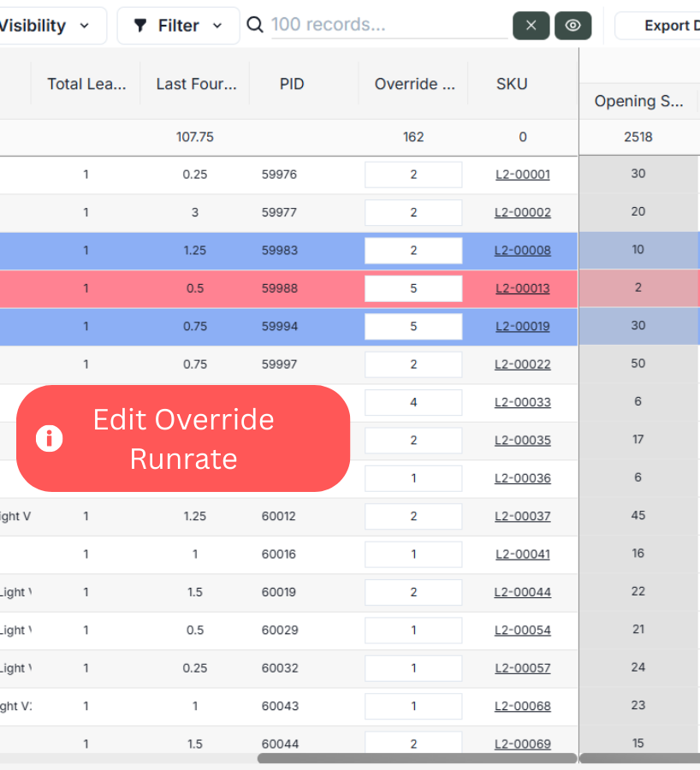Click the X clear button
Viewport: 700px width, 770px height.
point(531,26)
